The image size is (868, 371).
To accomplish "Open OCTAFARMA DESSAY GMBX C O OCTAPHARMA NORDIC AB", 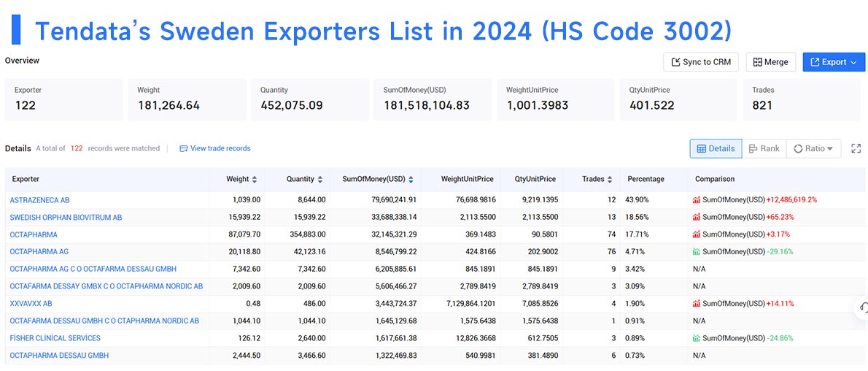I will click(x=106, y=286).
